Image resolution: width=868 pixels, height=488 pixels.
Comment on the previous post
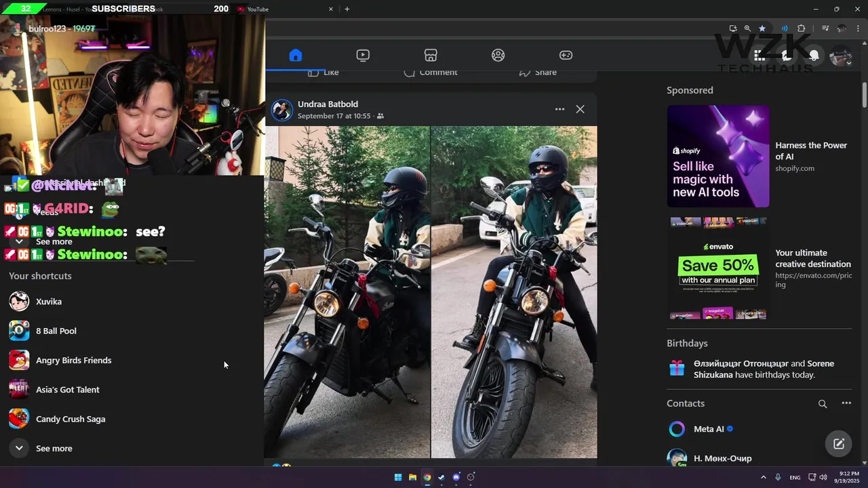pos(431,73)
